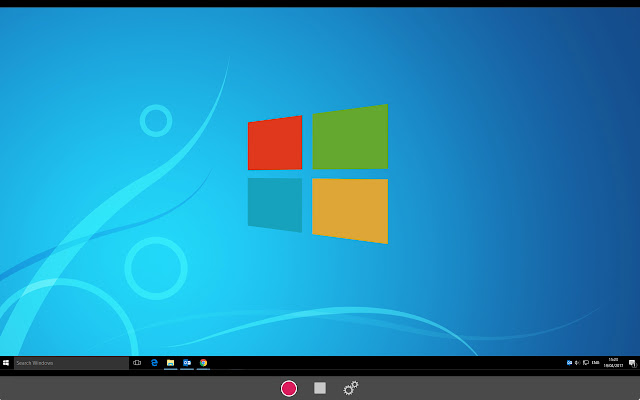Open recorder settings via the gears icon

tap(351, 388)
